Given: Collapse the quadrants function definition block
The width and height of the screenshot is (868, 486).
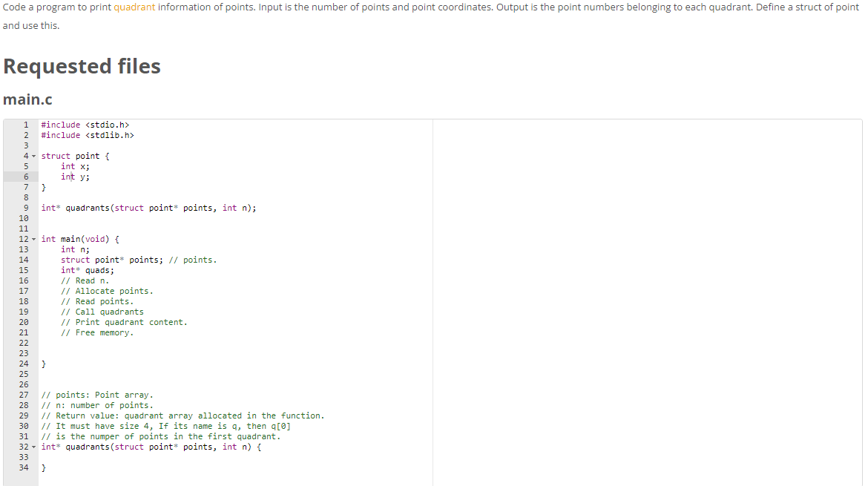Looking at the screenshot, I should [x=33, y=447].
